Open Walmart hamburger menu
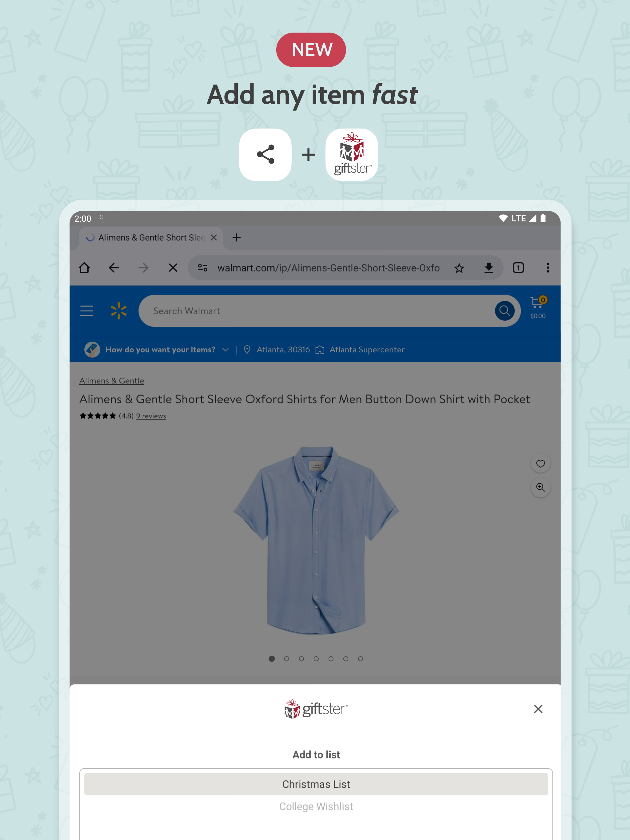This screenshot has width=630, height=840. [x=87, y=311]
